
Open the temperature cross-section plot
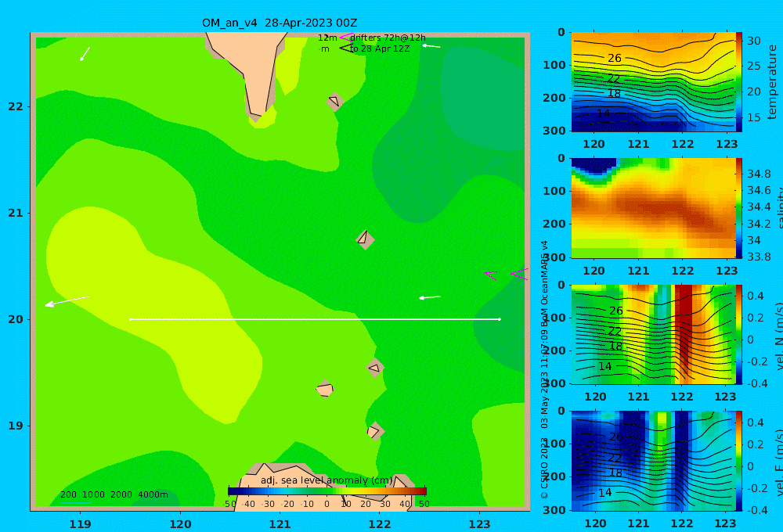click(653, 82)
